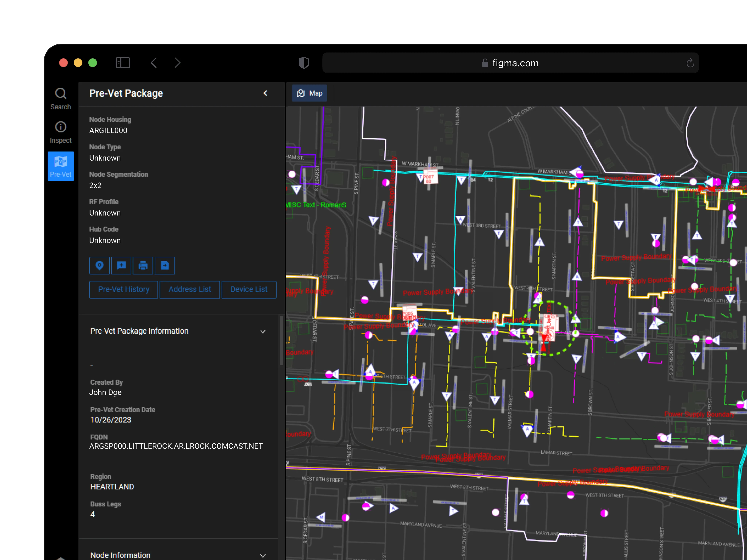Switch to the Map tab

coord(309,93)
